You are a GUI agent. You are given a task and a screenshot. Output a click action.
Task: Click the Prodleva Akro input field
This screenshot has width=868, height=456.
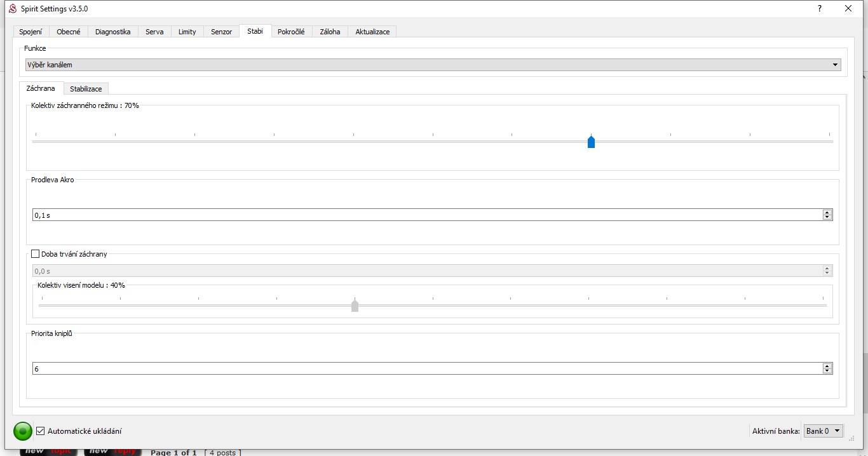click(426, 215)
